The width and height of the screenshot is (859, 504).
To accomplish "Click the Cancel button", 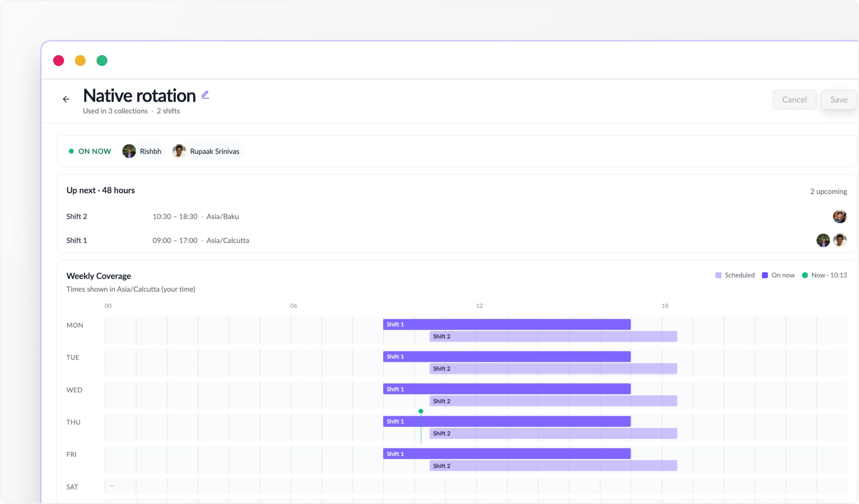I will click(794, 100).
